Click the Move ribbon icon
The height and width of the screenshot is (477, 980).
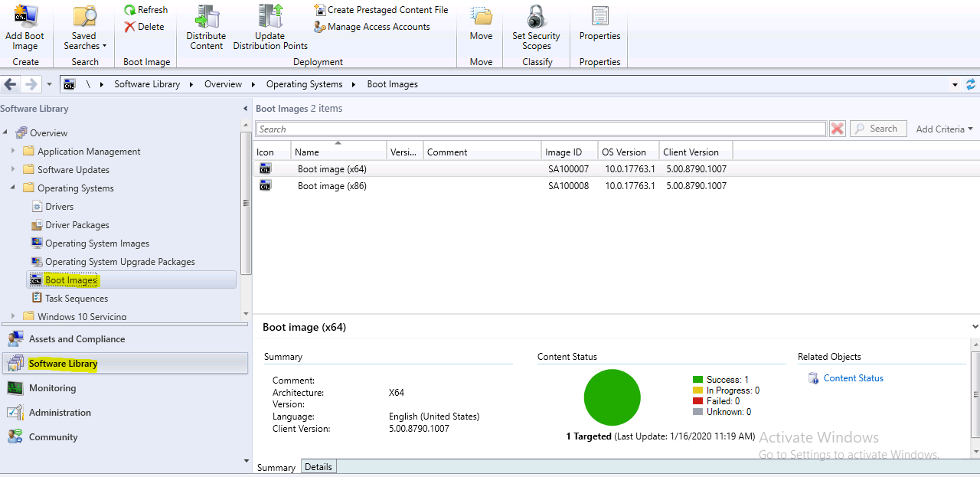pyautogui.click(x=481, y=16)
